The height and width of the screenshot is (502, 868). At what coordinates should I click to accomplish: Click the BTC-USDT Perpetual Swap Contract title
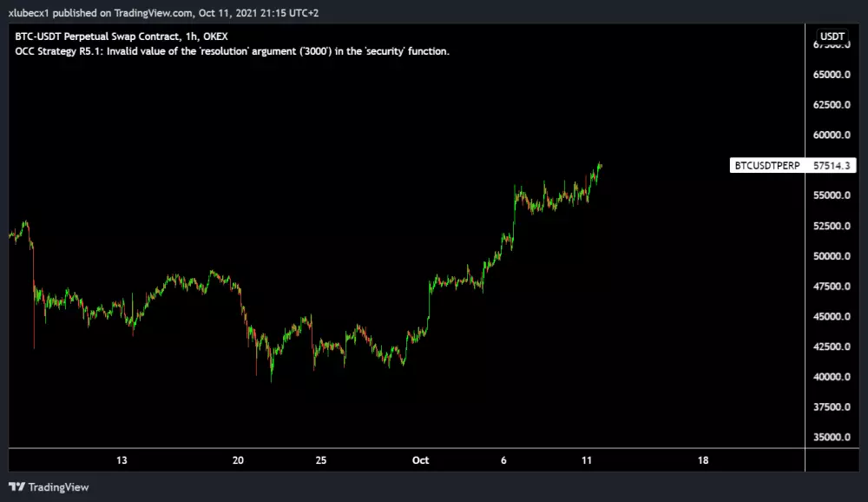pos(95,37)
